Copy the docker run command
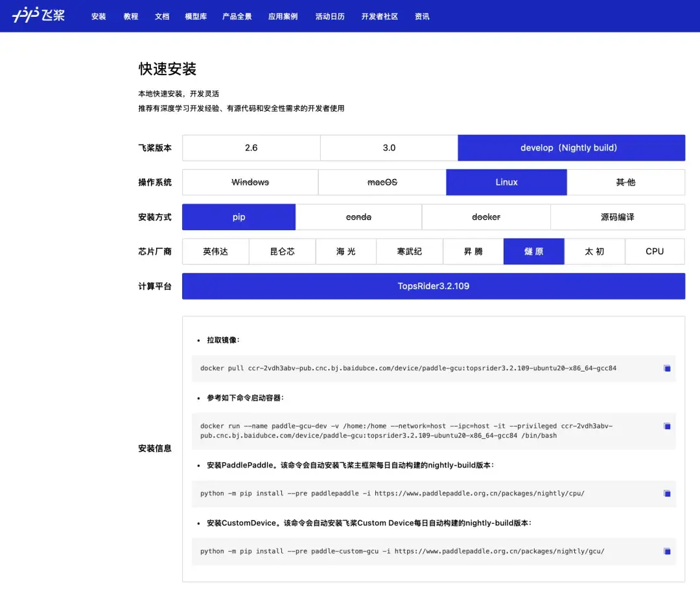Screen dimensions: 700x590 pos(667,427)
